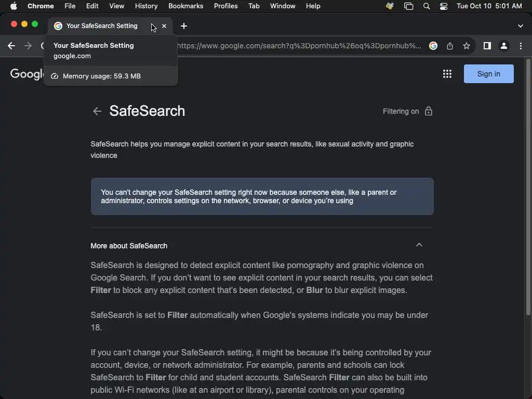Click the google.com text in tab hover card
Viewport: 532px width, 399px height.
click(72, 56)
